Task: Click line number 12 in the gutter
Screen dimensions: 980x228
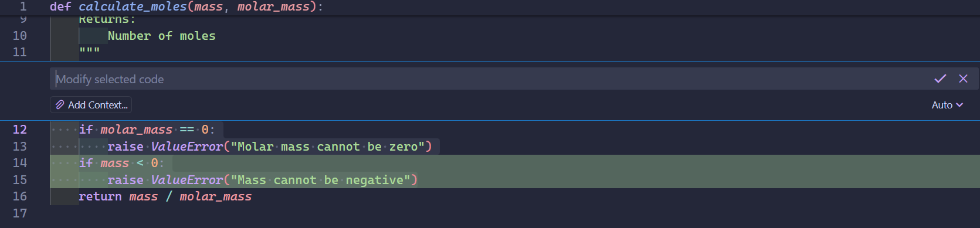Action: click(20, 130)
